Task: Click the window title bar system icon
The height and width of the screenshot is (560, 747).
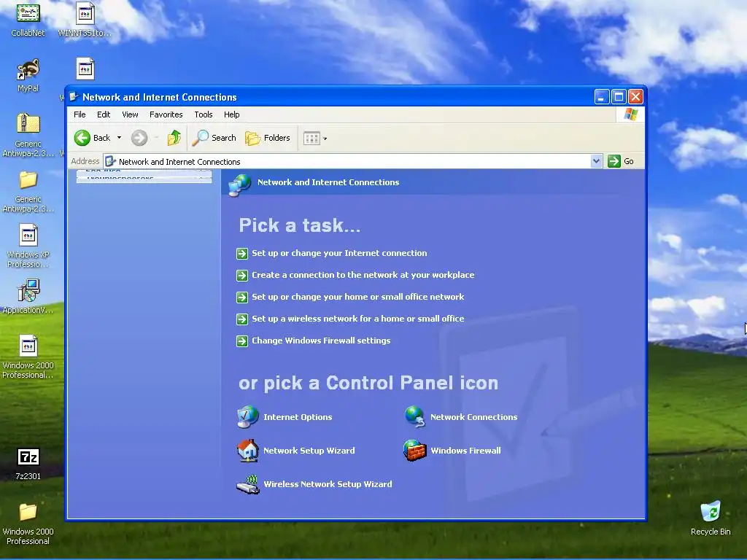Action: tap(74, 97)
